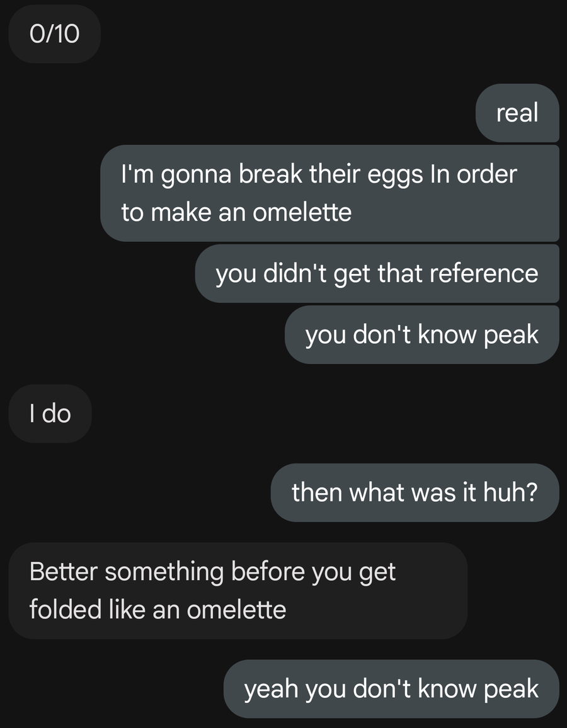Select the sent "real" message bubble
This screenshot has width=567, height=728.
click(517, 113)
